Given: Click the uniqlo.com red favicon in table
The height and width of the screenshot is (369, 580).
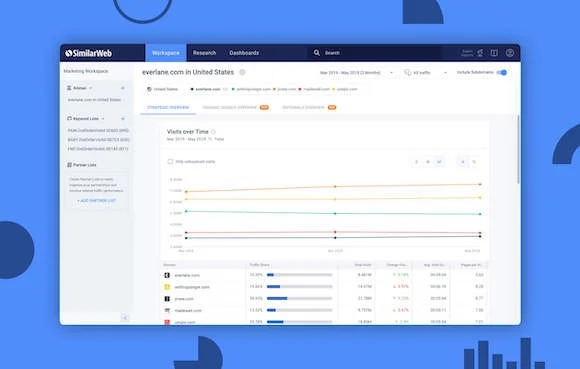Looking at the screenshot, I should tap(167, 322).
